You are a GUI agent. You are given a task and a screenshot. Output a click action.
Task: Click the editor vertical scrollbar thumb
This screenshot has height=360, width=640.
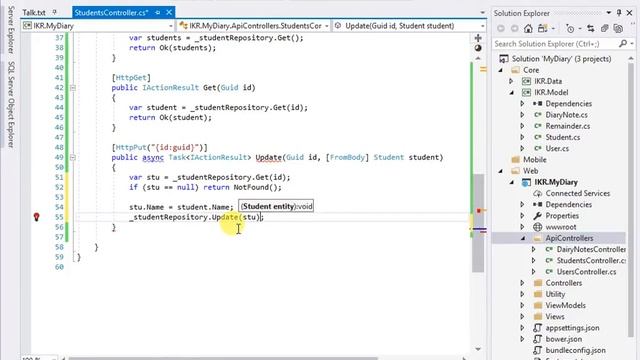click(x=478, y=223)
